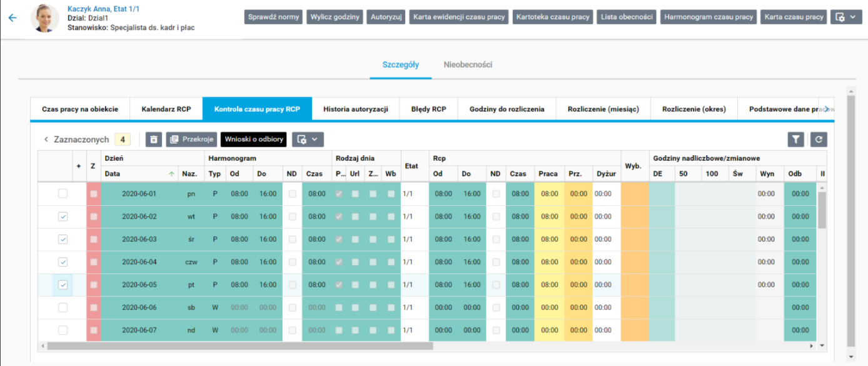Image resolution: width=868 pixels, height=366 pixels.
Task: Open Rozliczenie (okres) tab
Action: coord(694,109)
